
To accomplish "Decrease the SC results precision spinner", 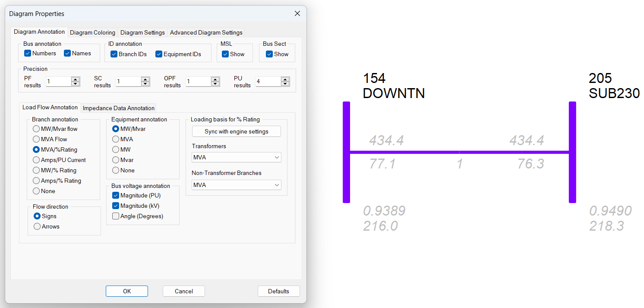I will pyautogui.click(x=145, y=84).
